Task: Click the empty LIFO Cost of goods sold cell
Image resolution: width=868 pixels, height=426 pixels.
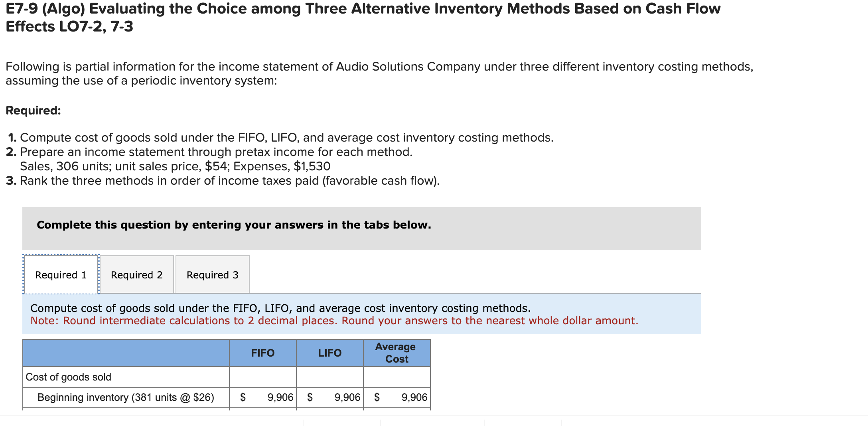Action: (329, 377)
